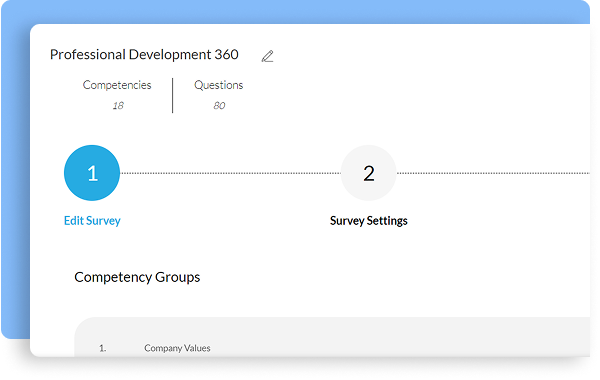Viewport: 600px width, 380px height.
Task: Click divider between Competencies and Questions
Action: (173, 95)
